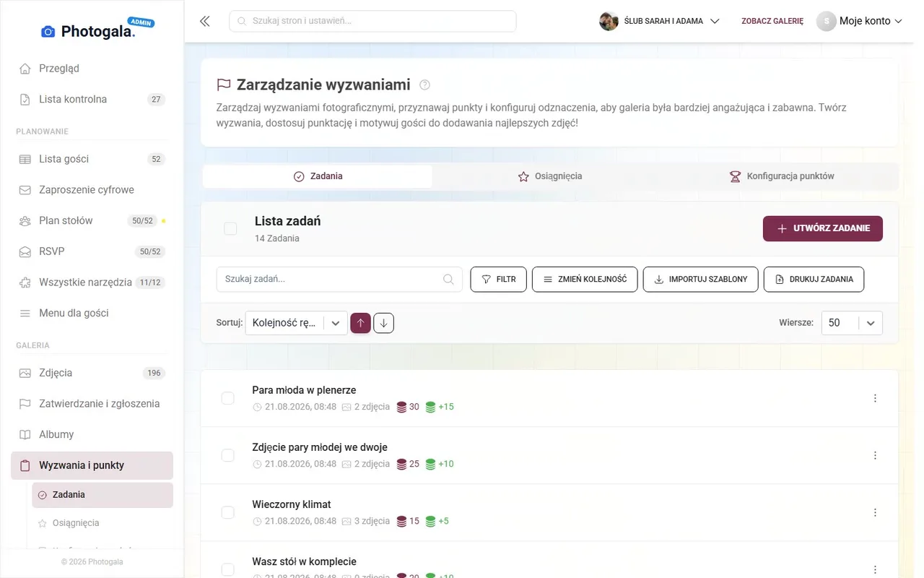Select all tasks checkbox in Lista zadań header
This screenshot has width=924, height=578.
(x=230, y=228)
